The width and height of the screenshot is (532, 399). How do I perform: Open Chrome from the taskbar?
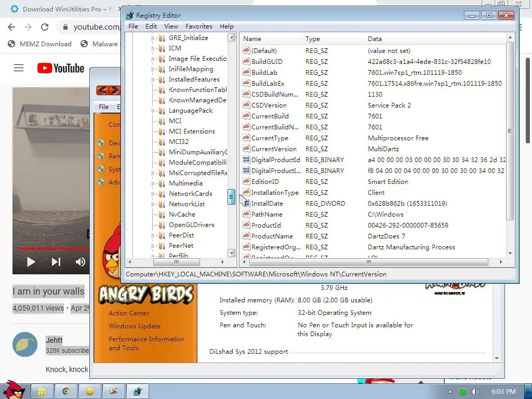pyautogui.click(x=65, y=391)
